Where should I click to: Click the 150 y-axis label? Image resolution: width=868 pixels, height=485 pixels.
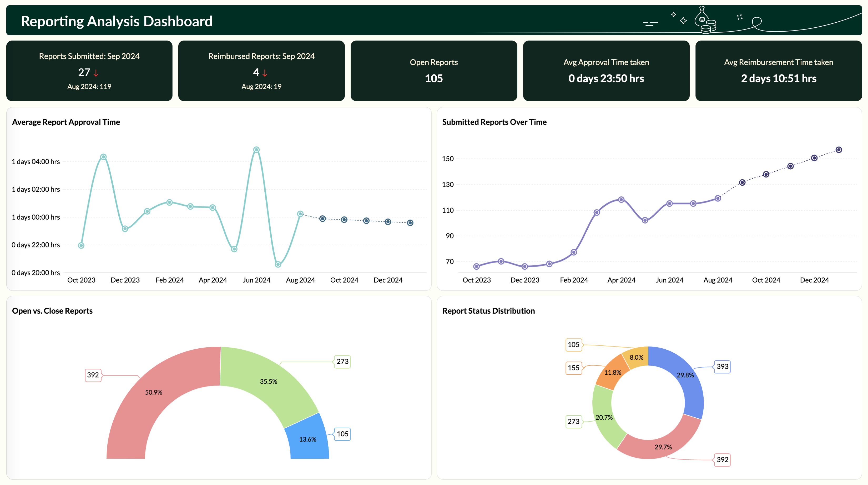(448, 159)
